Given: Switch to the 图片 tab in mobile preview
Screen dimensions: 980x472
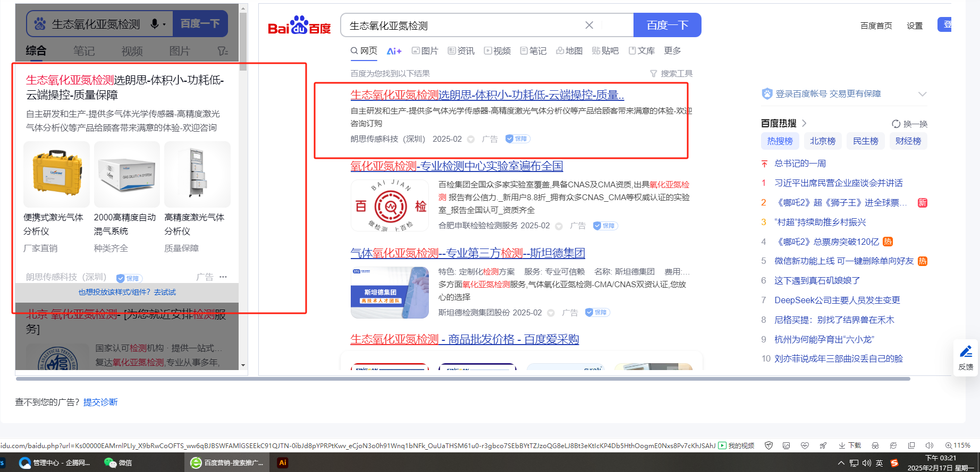Looking at the screenshot, I should pos(180,51).
